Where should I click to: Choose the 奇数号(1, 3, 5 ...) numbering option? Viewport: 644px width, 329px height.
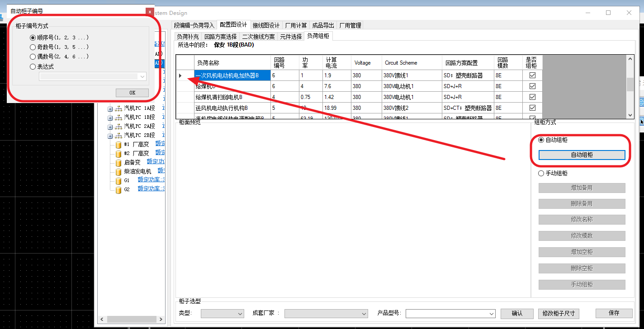click(x=33, y=47)
